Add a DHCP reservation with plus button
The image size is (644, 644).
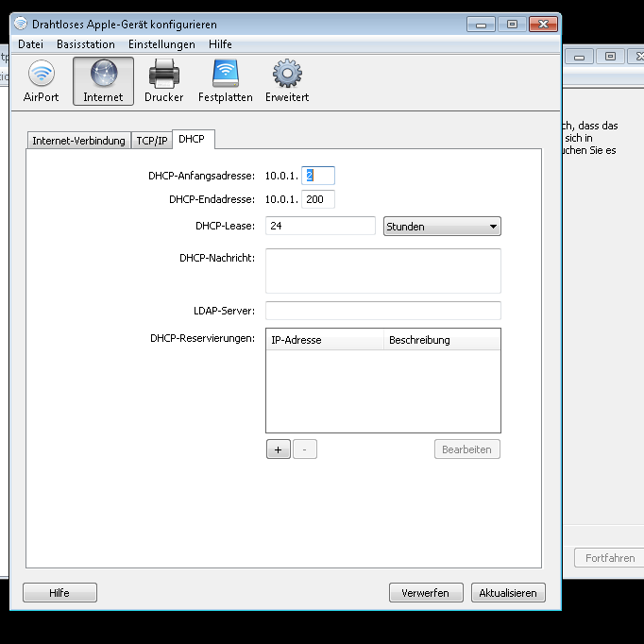point(278,449)
